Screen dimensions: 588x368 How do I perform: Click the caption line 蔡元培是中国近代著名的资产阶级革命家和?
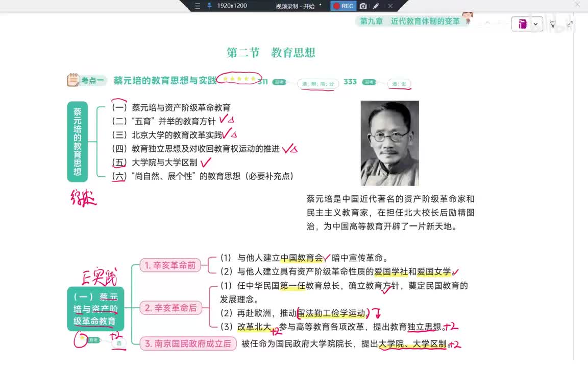[390, 199]
